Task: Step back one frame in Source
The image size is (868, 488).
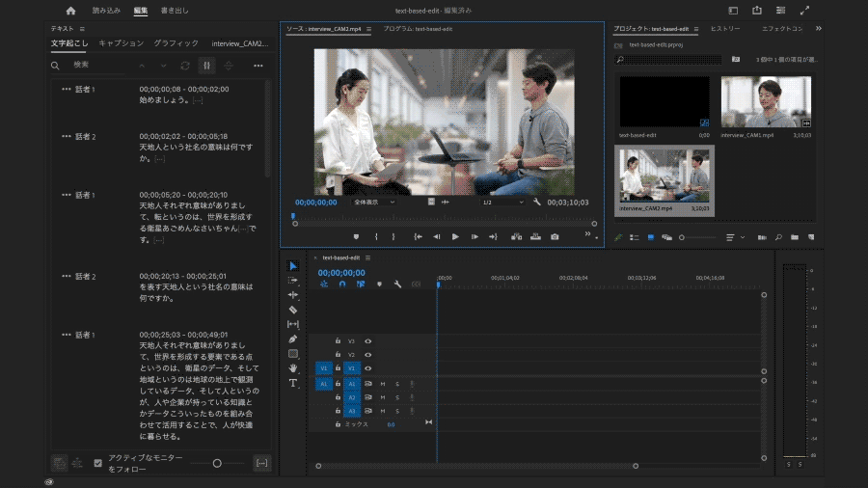Action: point(437,237)
